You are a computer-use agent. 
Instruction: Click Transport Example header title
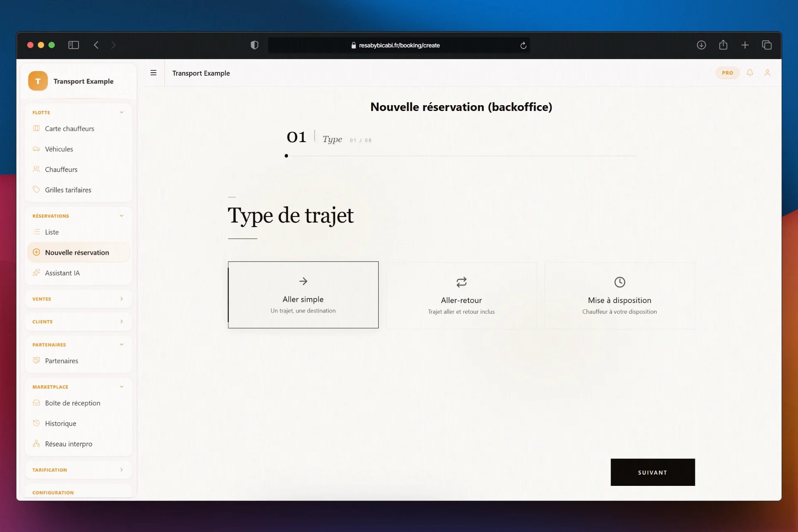click(x=201, y=73)
